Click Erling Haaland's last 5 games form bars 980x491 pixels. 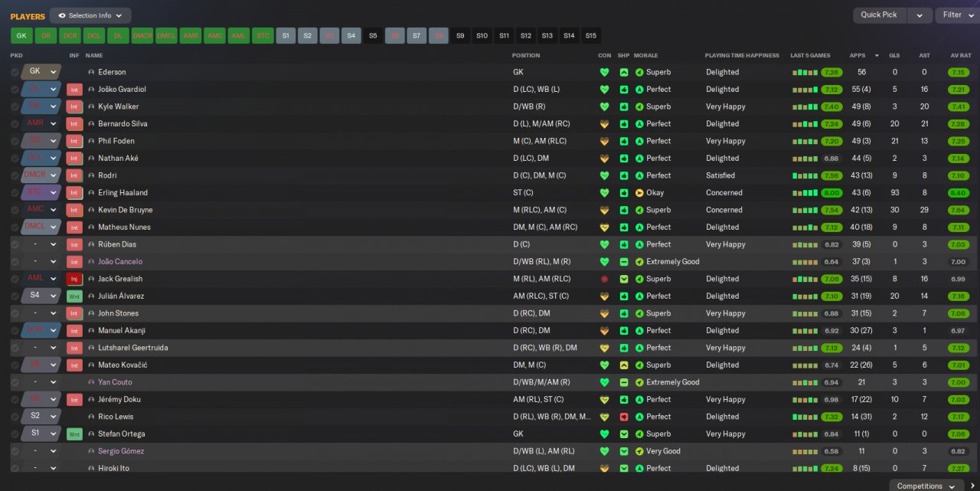click(804, 193)
